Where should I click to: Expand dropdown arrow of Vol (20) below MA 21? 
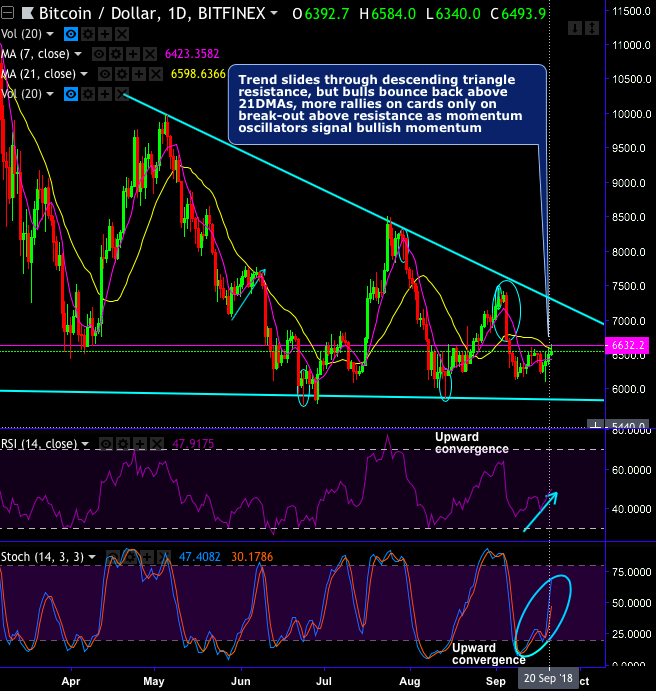click(x=50, y=94)
